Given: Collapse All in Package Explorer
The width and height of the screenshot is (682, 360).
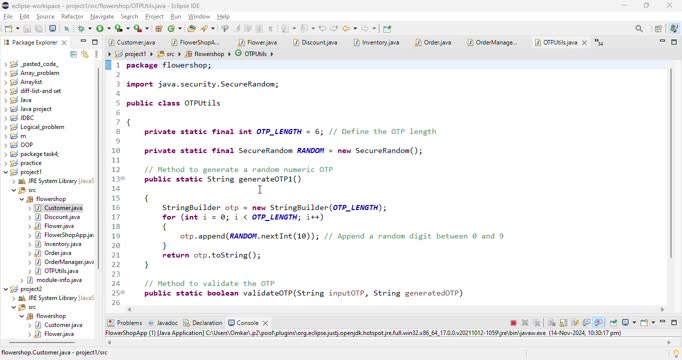Looking at the screenshot, I should tap(74, 54).
